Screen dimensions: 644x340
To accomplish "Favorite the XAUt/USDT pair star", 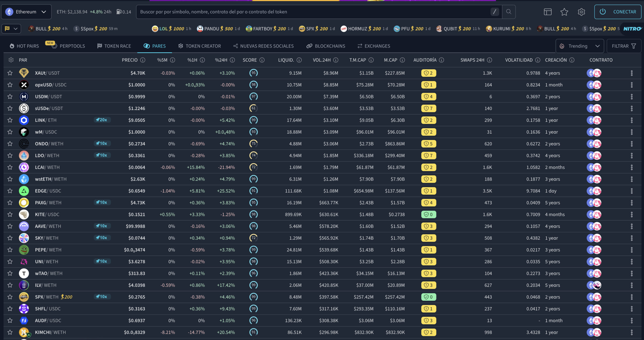I will (10, 73).
